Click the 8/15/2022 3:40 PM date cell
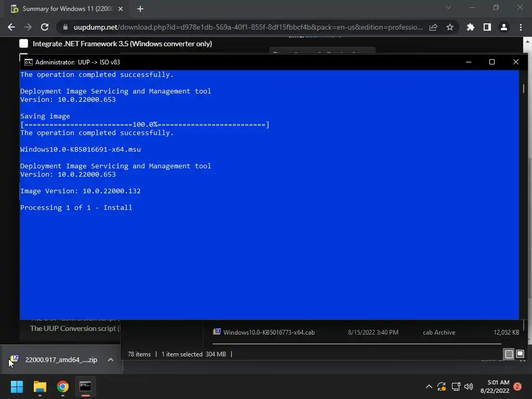 click(x=373, y=332)
